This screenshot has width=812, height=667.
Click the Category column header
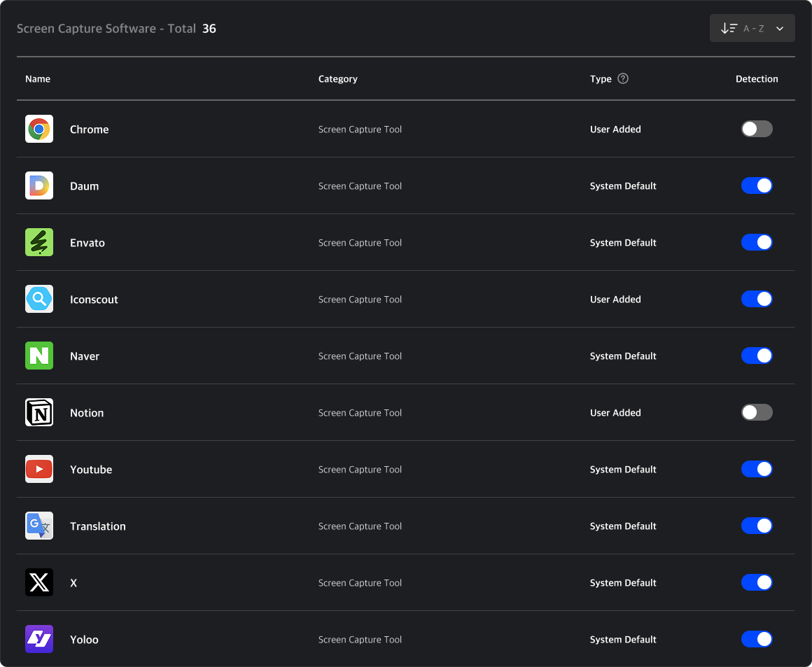[337, 79]
